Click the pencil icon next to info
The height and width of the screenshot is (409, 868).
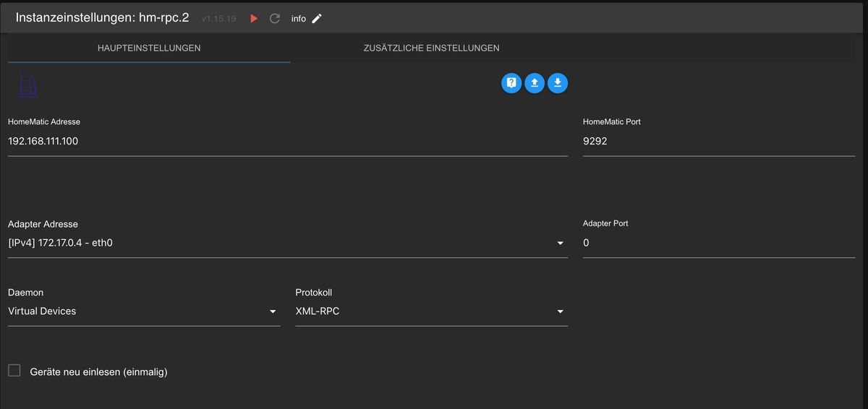[317, 19]
